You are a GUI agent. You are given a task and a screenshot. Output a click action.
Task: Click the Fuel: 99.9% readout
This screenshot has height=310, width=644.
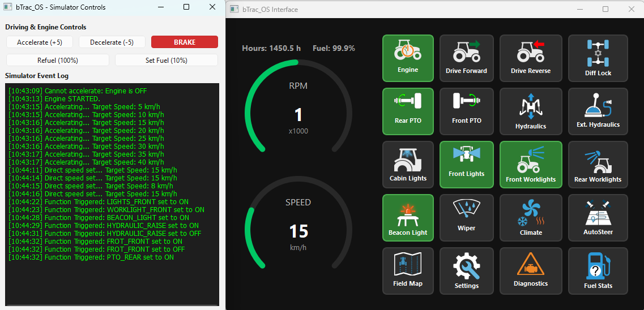[x=334, y=49]
